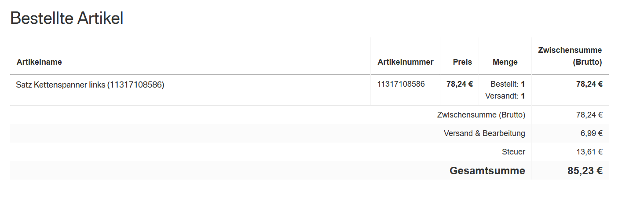Click article number 11317108586 in Artikelnummer column
The height and width of the screenshot is (202, 644).
pos(401,84)
